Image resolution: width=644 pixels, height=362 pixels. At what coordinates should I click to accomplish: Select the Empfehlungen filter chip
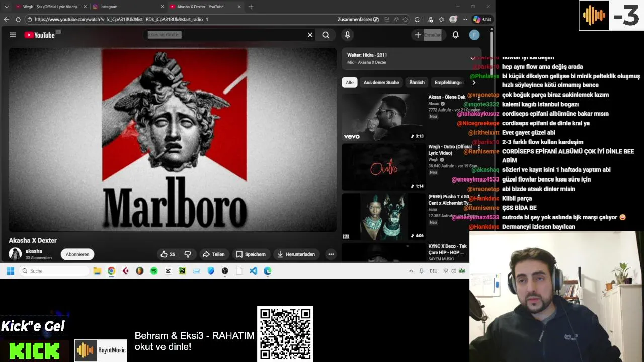coord(448,82)
